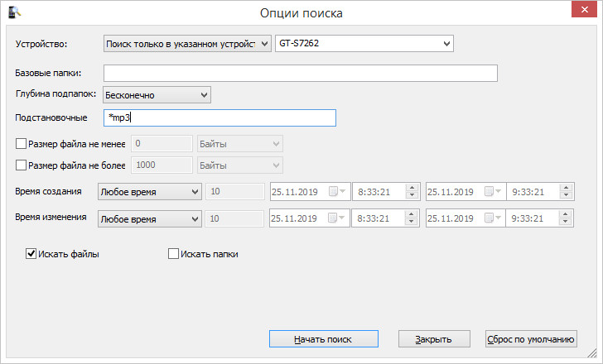Enable Размер файла не более checkbox

(x=21, y=165)
